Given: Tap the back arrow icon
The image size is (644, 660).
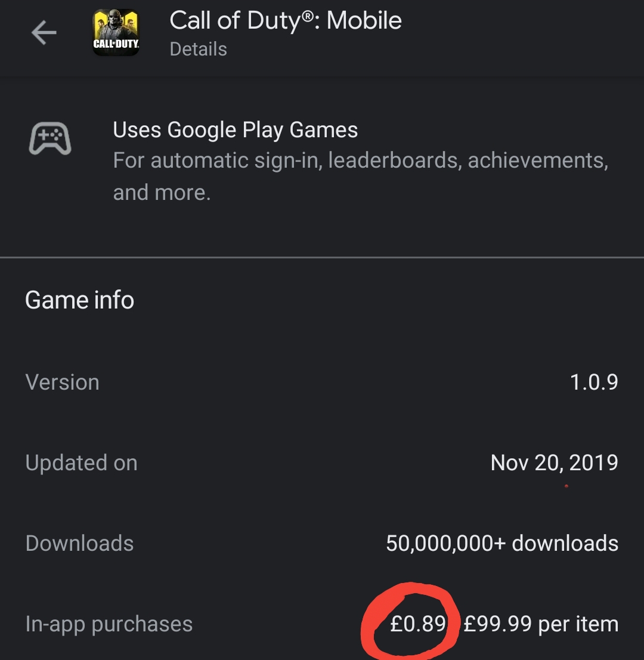Looking at the screenshot, I should click(x=44, y=33).
